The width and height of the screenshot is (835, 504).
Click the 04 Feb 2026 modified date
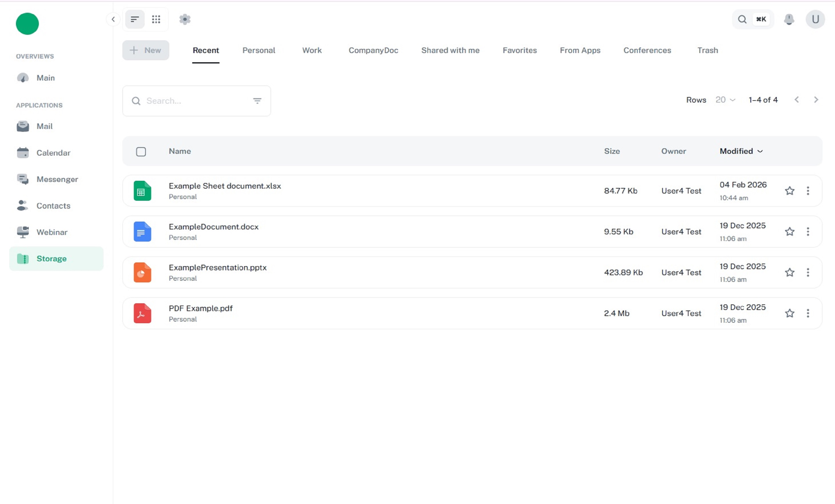click(743, 185)
